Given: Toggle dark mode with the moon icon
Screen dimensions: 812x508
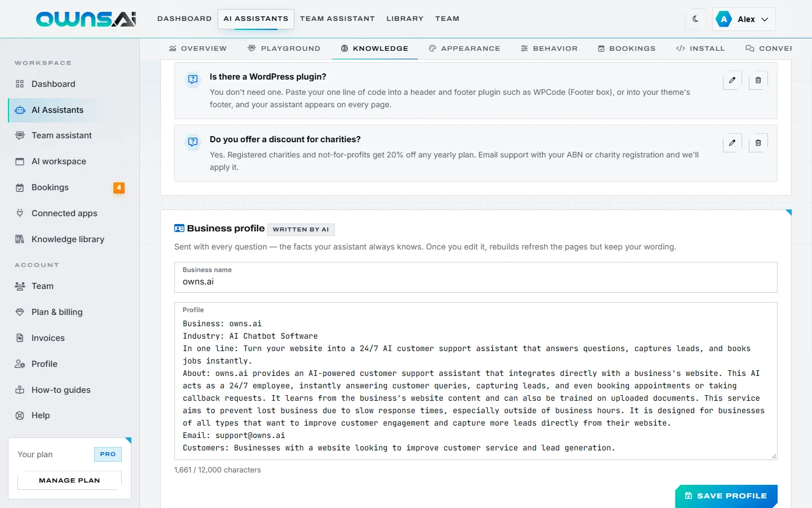Looking at the screenshot, I should coord(695,19).
